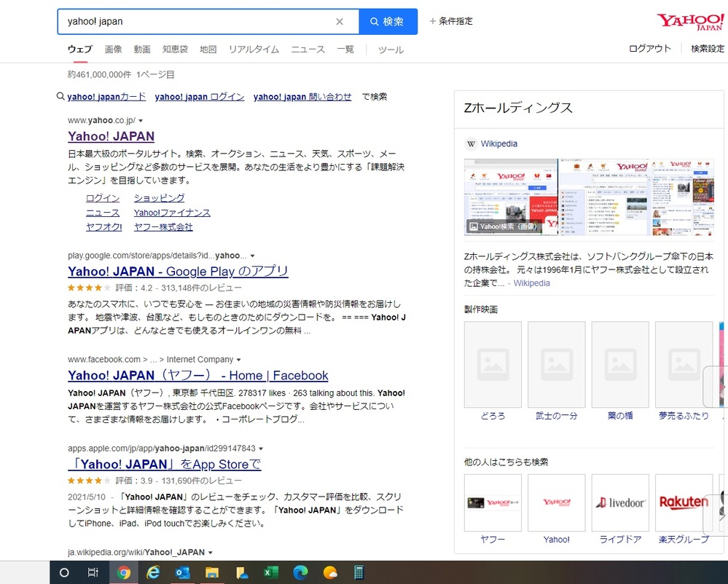This screenshot has width=728, height=584.
Task: Search the suggestion 'yahoo! japan 問い合わせ'
Action: (302, 96)
